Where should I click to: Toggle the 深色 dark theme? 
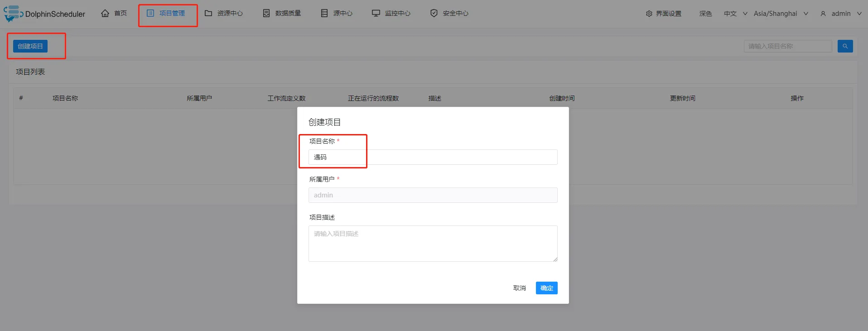click(705, 14)
